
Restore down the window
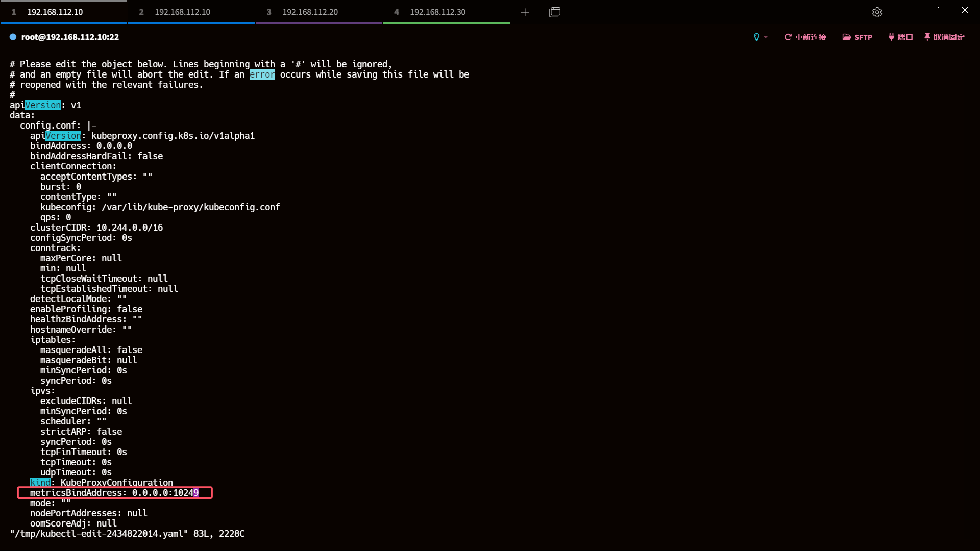pyautogui.click(x=936, y=10)
